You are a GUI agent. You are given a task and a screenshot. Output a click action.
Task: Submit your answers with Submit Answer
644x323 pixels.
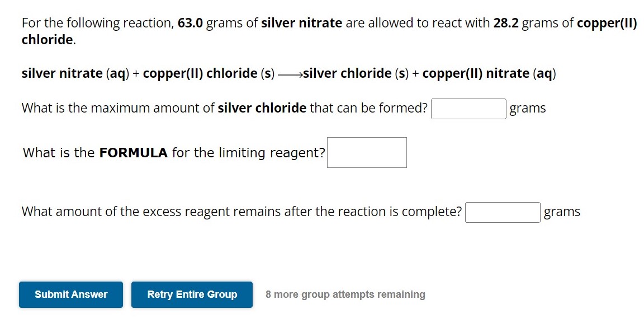pos(70,294)
